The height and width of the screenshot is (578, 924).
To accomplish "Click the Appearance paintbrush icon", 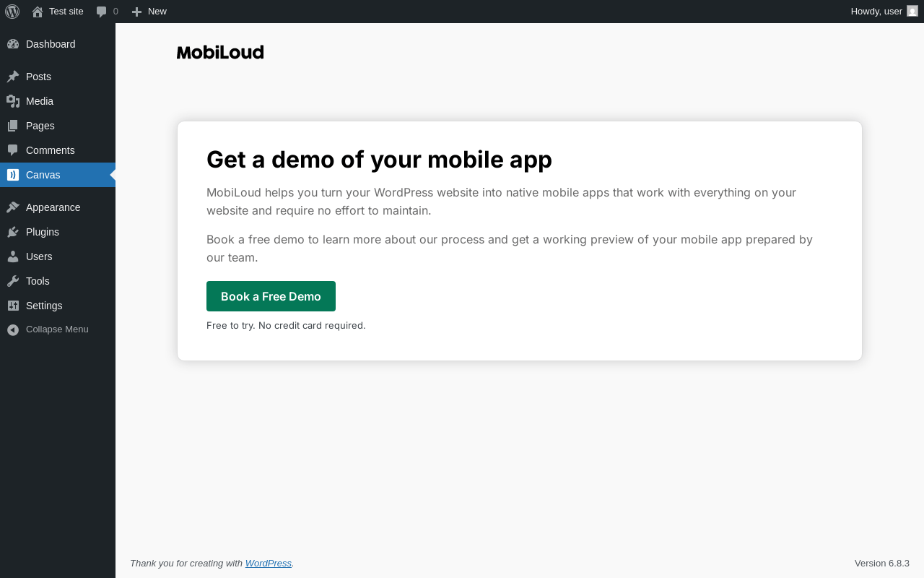I will point(13,207).
